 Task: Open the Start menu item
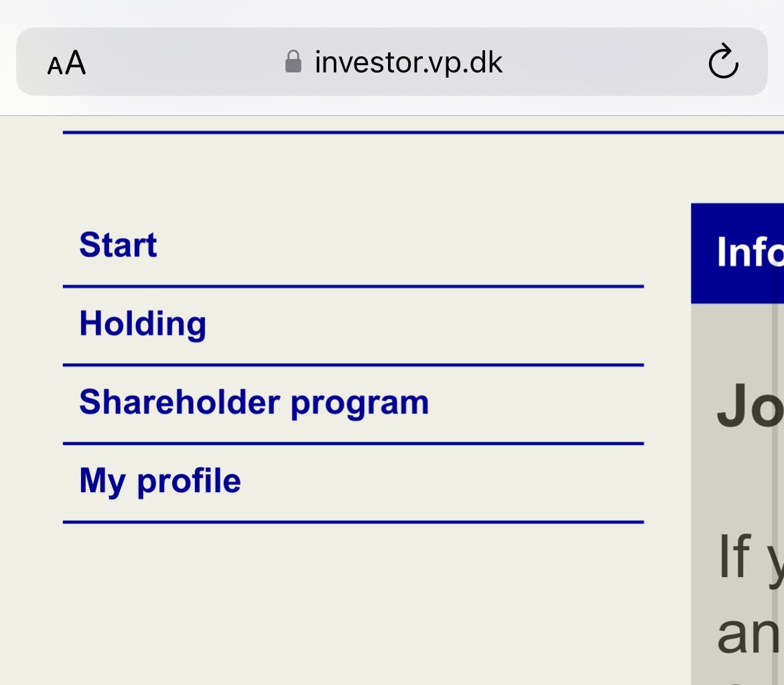coord(118,245)
